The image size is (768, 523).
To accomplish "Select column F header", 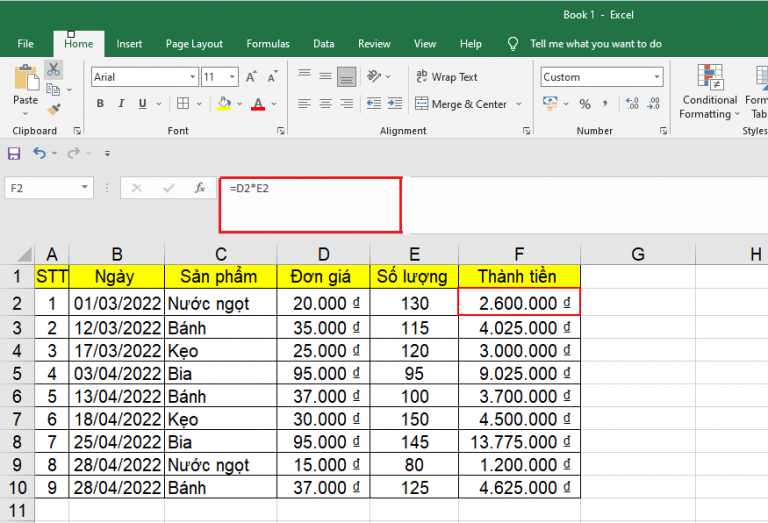I will (x=519, y=254).
